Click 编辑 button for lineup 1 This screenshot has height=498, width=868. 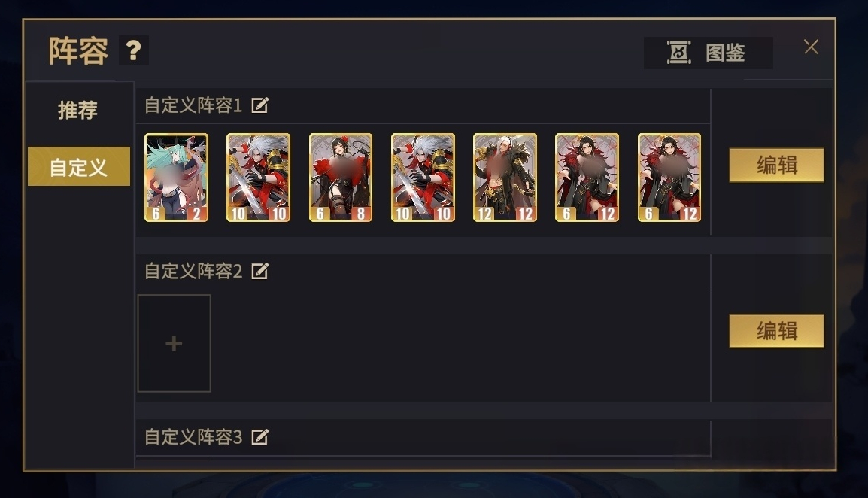(776, 165)
